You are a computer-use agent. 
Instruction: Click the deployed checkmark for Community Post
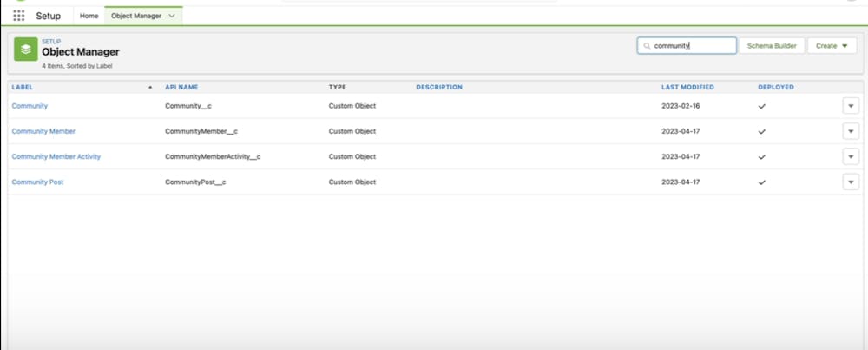pyautogui.click(x=762, y=182)
